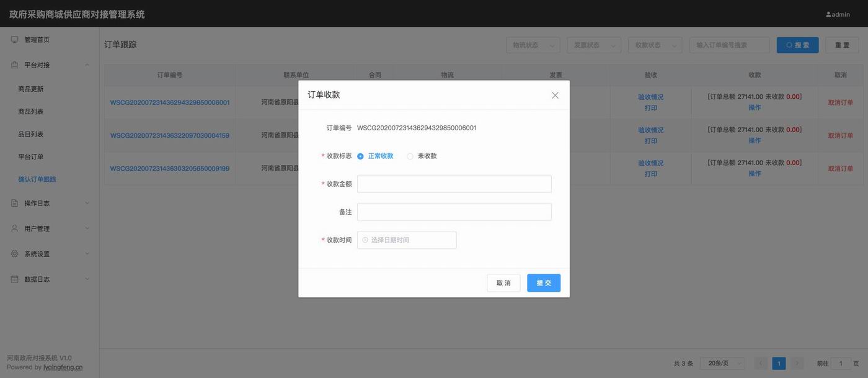
Task: Click the bag icon beside 平台对接
Action: click(14, 65)
